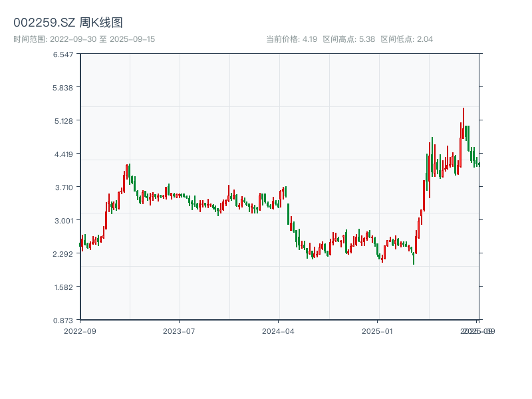
Task: Click the 区间低点 2.04 label
Action: point(406,39)
